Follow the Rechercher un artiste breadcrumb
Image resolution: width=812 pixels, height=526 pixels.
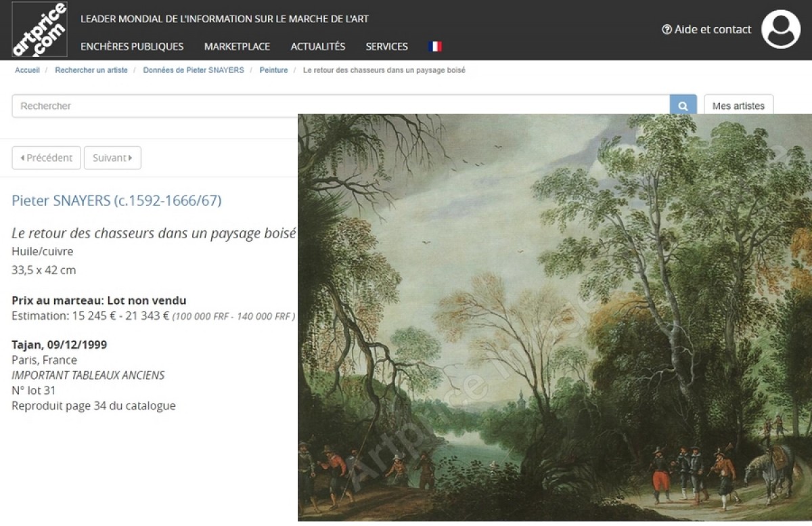click(91, 70)
